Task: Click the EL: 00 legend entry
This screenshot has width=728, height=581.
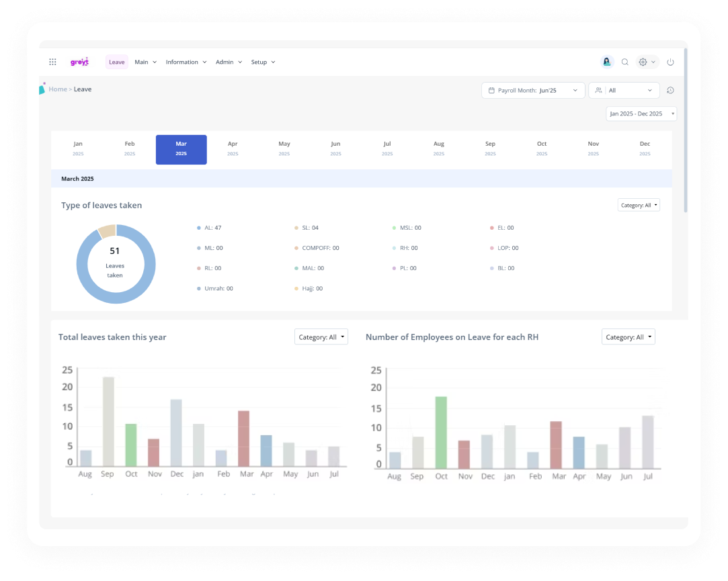Action: 502,228
